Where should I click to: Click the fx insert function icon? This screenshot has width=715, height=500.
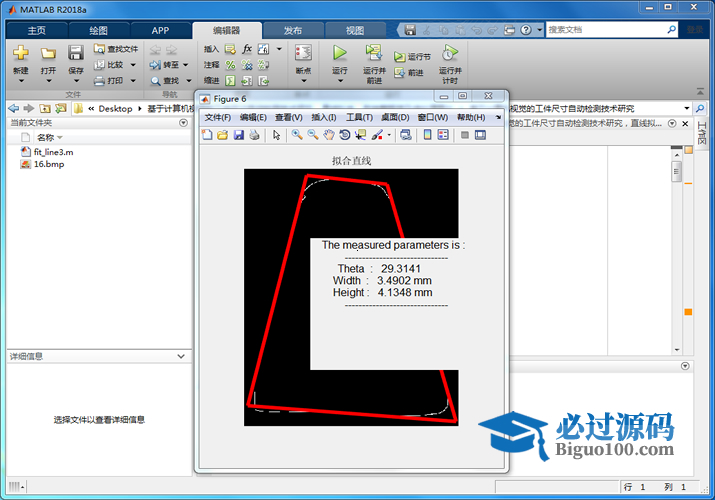[x=247, y=49]
